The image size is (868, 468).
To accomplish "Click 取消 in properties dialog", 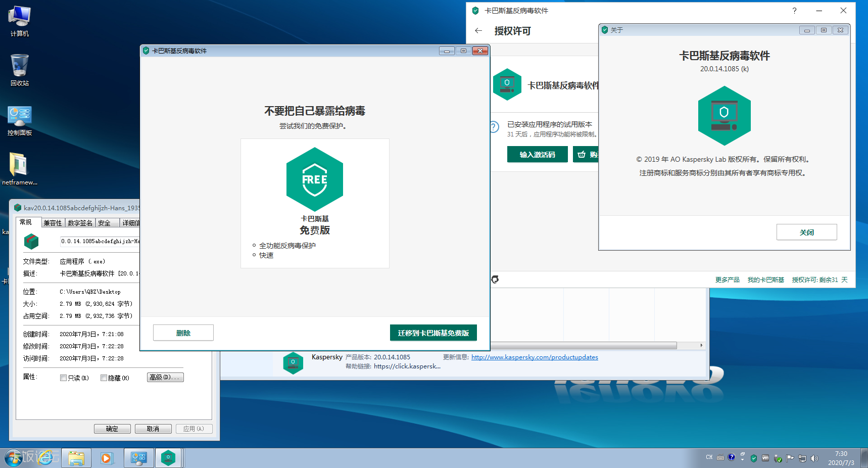I will 153,429.
